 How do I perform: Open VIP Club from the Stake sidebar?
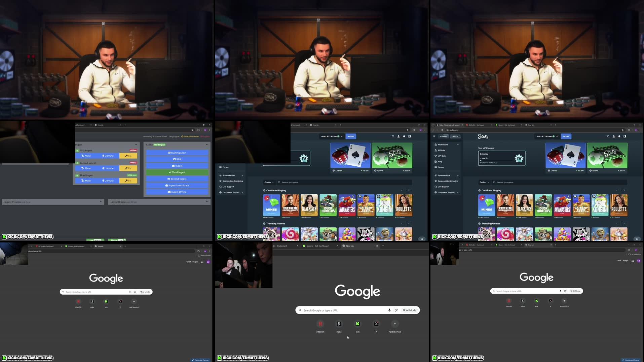(x=441, y=156)
